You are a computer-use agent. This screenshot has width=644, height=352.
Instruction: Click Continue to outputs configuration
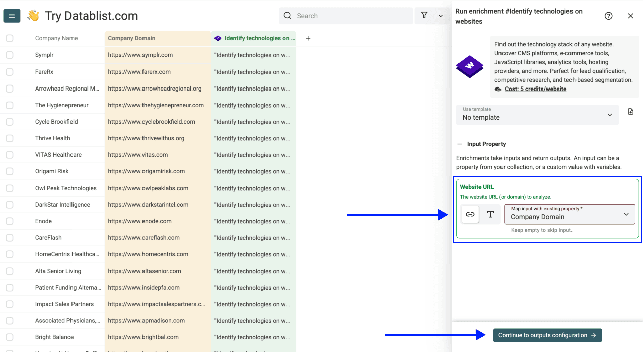pyautogui.click(x=547, y=335)
